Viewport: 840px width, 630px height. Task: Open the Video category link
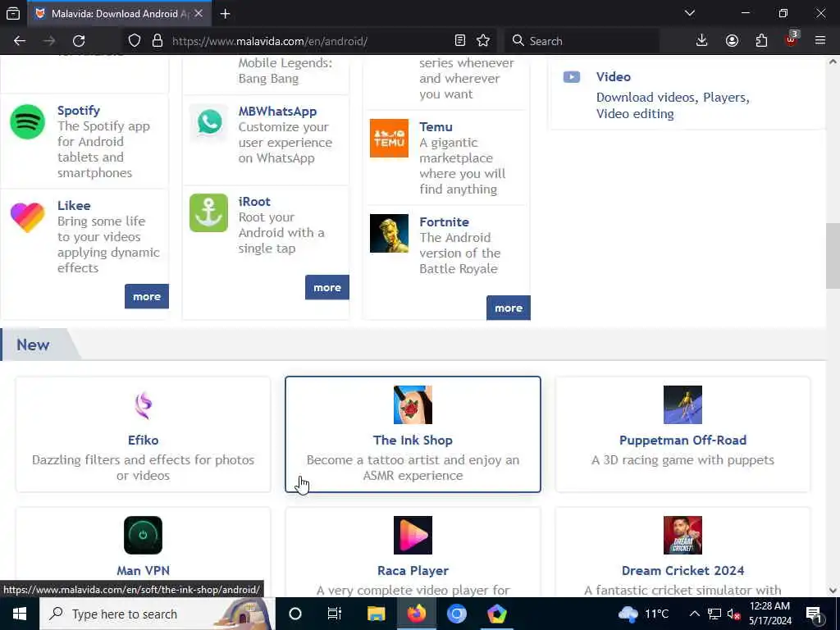point(614,76)
